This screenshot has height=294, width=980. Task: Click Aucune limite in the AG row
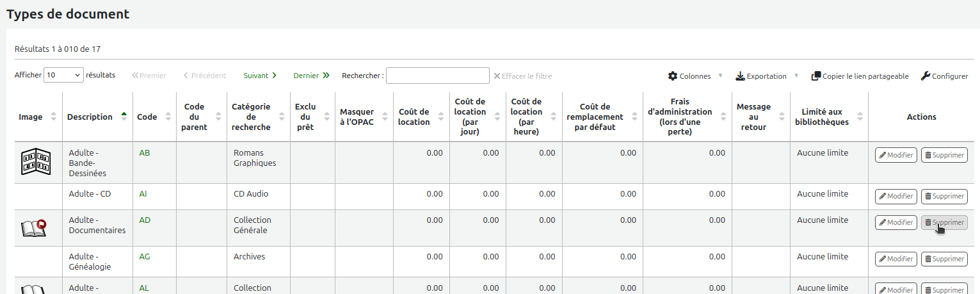(x=823, y=257)
